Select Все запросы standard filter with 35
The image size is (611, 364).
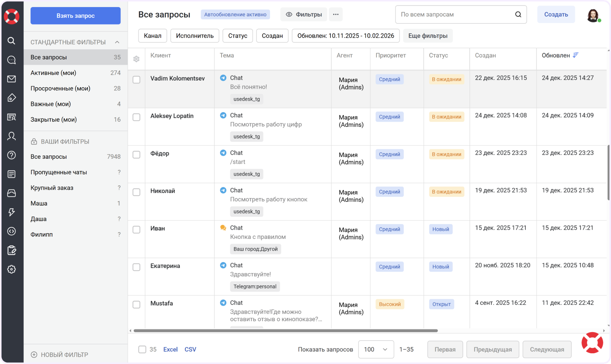click(x=75, y=57)
